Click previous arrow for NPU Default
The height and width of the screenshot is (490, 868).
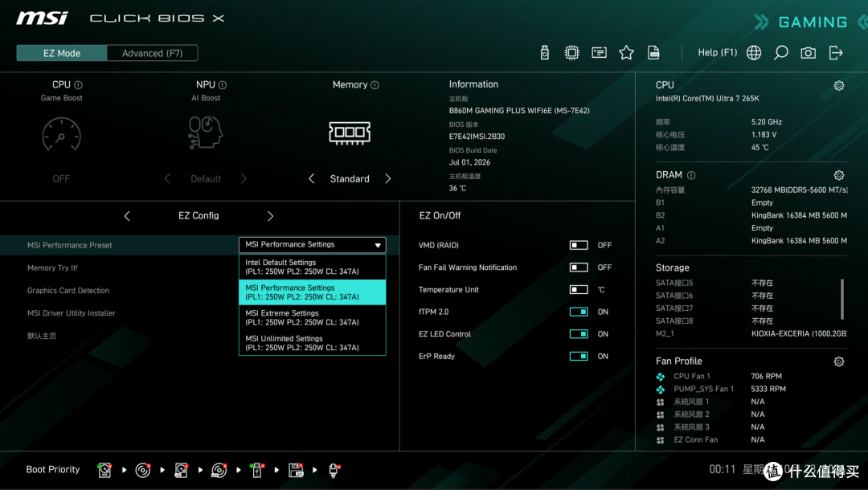pos(167,178)
